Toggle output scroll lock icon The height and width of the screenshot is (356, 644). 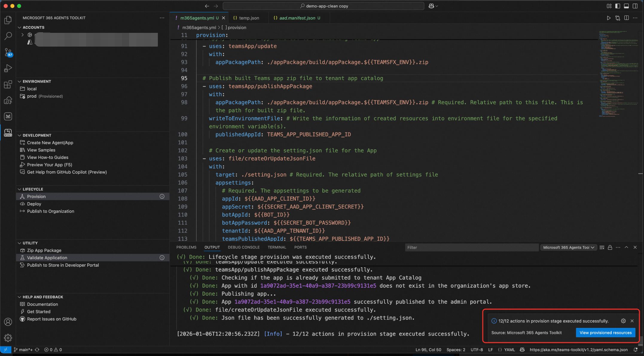(610, 247)
